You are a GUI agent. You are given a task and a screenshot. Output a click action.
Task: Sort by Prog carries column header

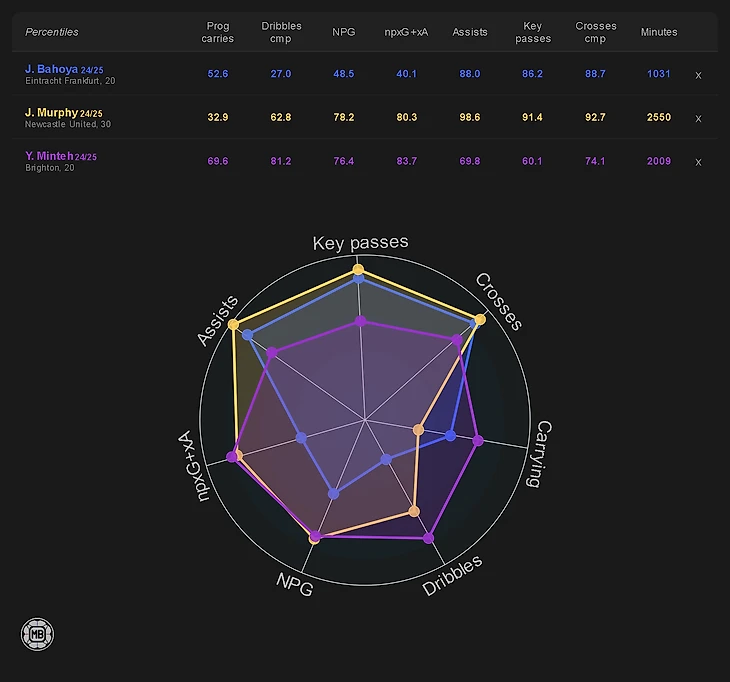(217, 32)
